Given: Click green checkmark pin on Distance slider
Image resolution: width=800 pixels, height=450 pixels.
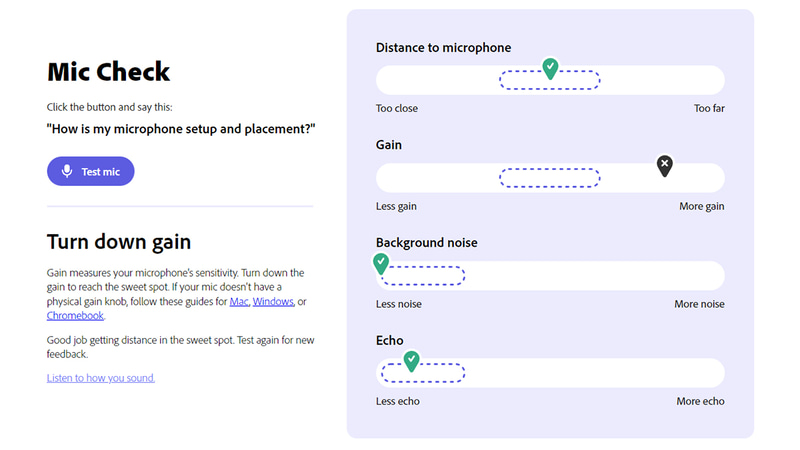Looking at the screenshot, I should [549, 67].
